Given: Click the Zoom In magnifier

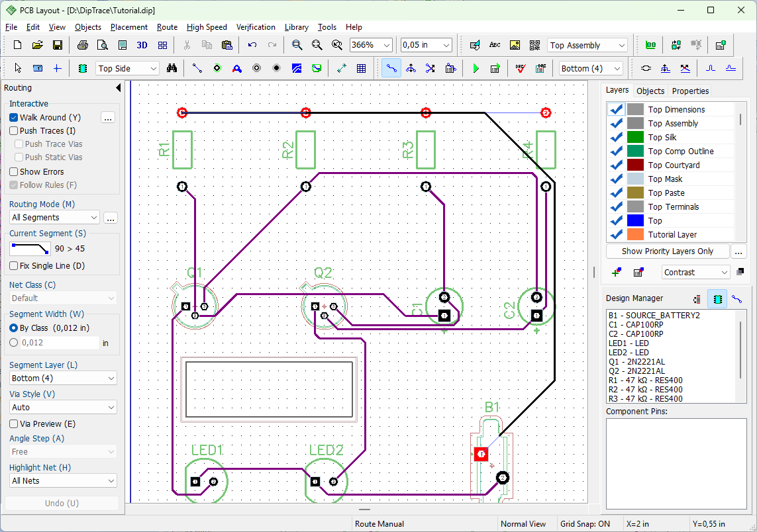Looking at the screenshot, I should click(x=297, y=45).
